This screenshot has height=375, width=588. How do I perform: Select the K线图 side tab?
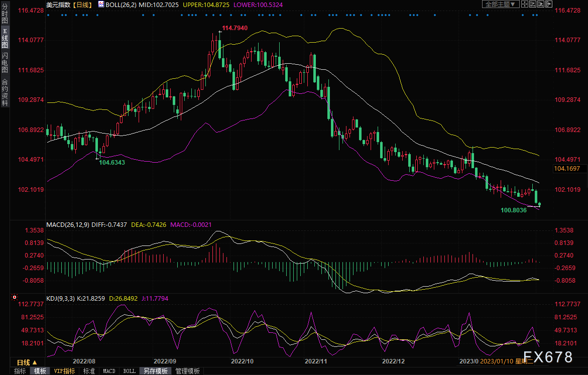(x=5, y=38)
